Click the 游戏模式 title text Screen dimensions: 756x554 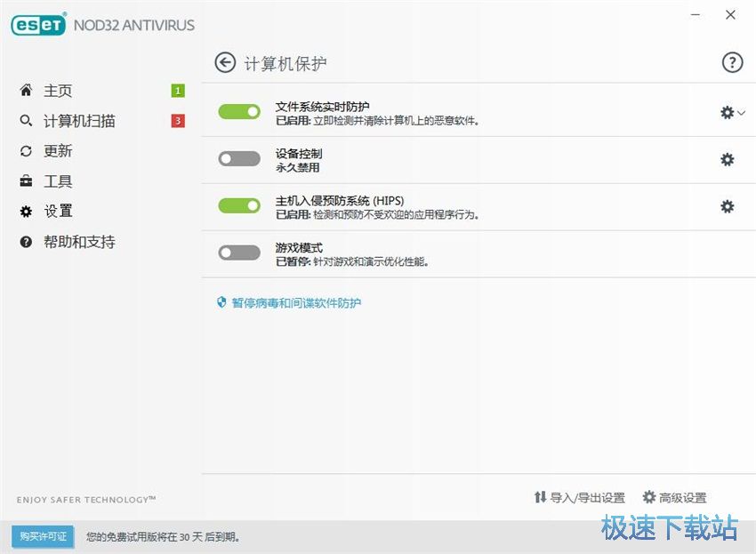click(299, 248)
